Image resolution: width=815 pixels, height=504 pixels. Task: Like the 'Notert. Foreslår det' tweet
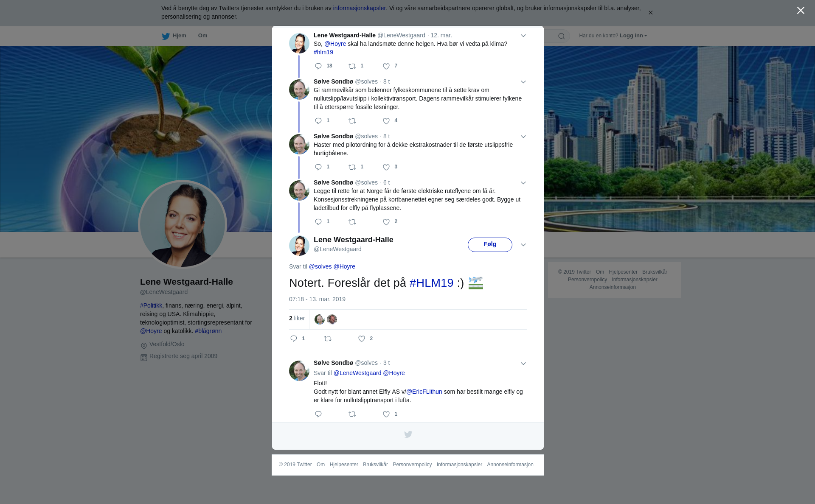(x=362, y=339)
